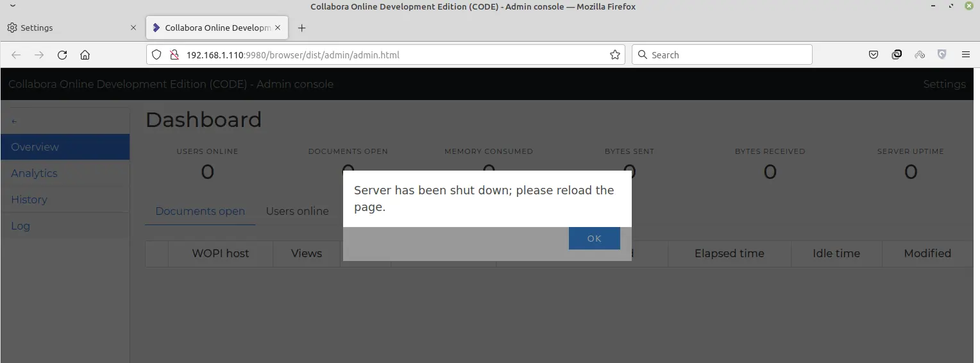Screen dimensions: 980x363
Task: Click the MEMORY CONSUMED label
Action: click(489, 151)
